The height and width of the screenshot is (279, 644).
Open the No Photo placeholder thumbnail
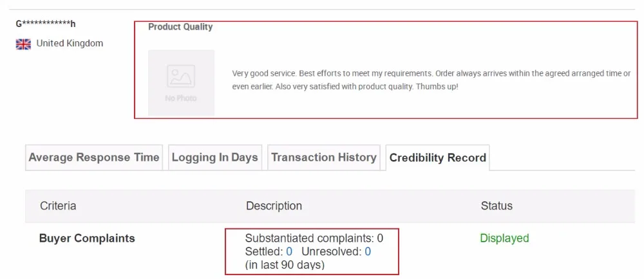click(x=181, y=83)
